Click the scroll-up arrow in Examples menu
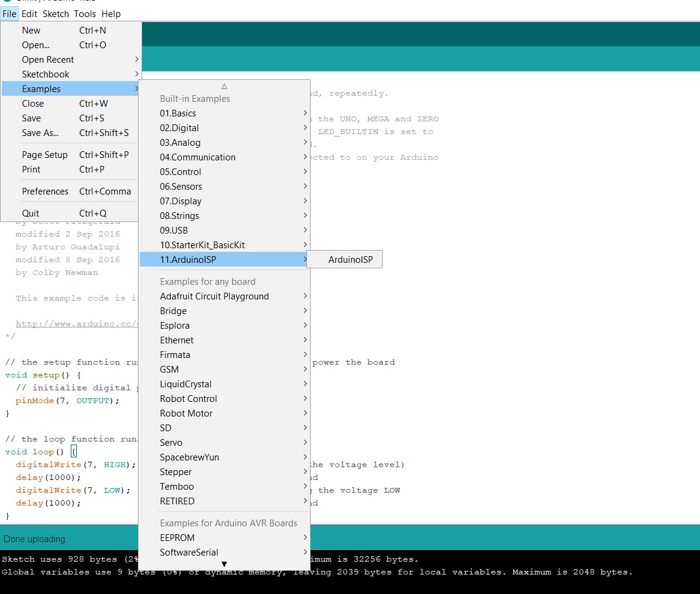This screenshot has height=594, width=700. pyautogui.click(x=225, y=86)
